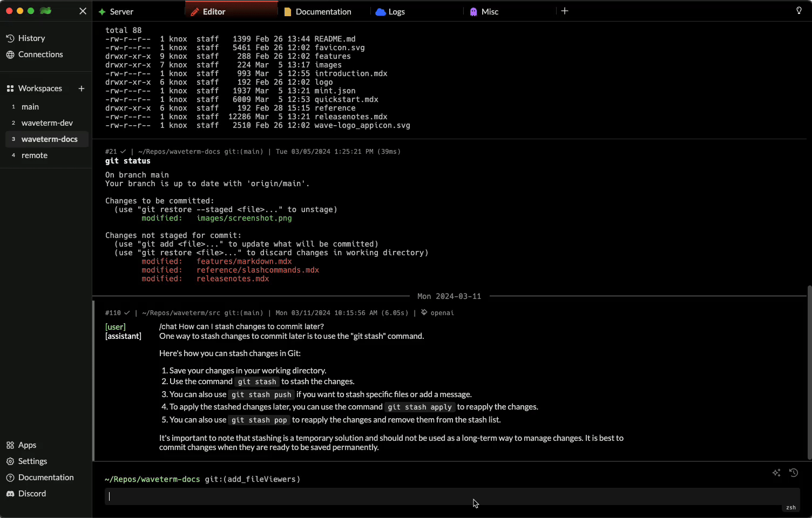This screenshot has width=812, height=518.
Task: Click the AI sparkle icon above command input
Action: point(776,473)
